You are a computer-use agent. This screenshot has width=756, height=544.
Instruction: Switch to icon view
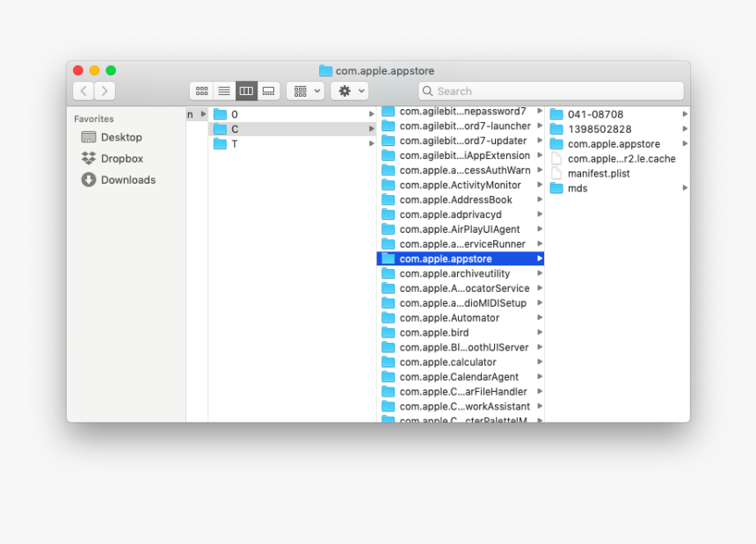pyautogui.click(x=201, y=91)
